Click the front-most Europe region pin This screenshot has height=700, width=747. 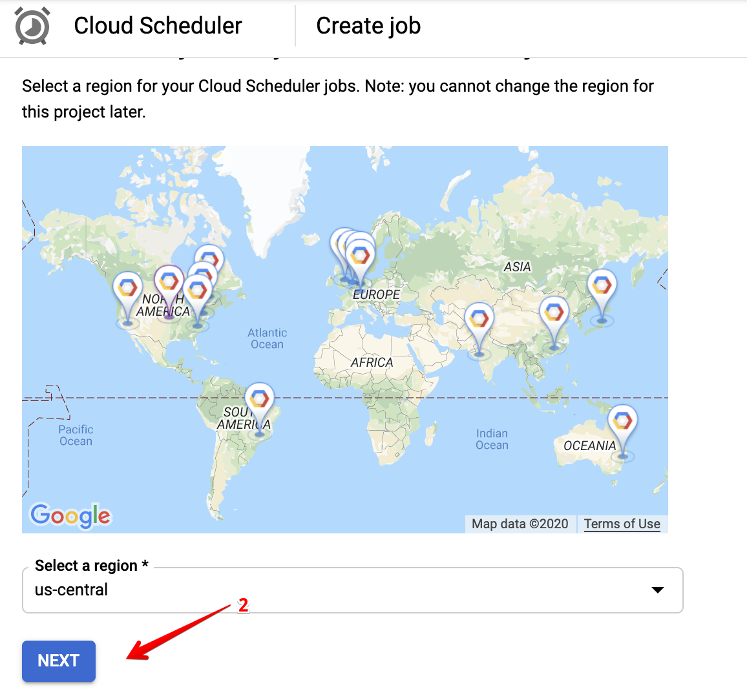point(360,256)
